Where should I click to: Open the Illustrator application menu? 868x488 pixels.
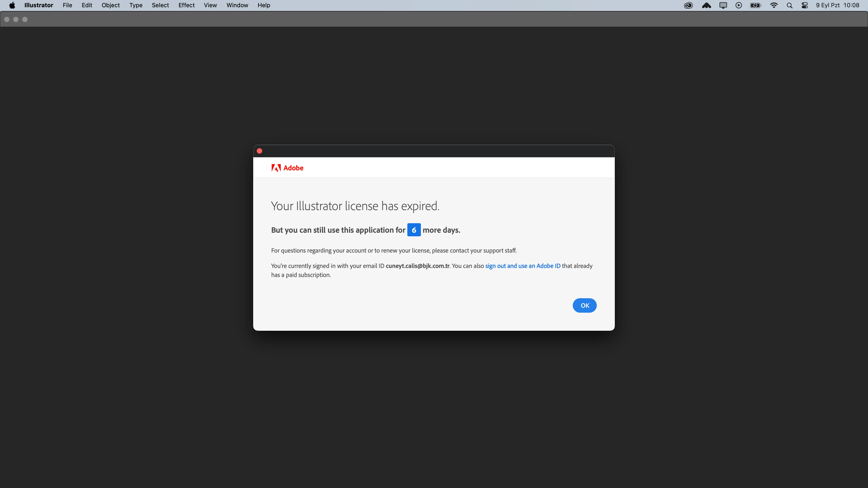[x=38, y=5]
